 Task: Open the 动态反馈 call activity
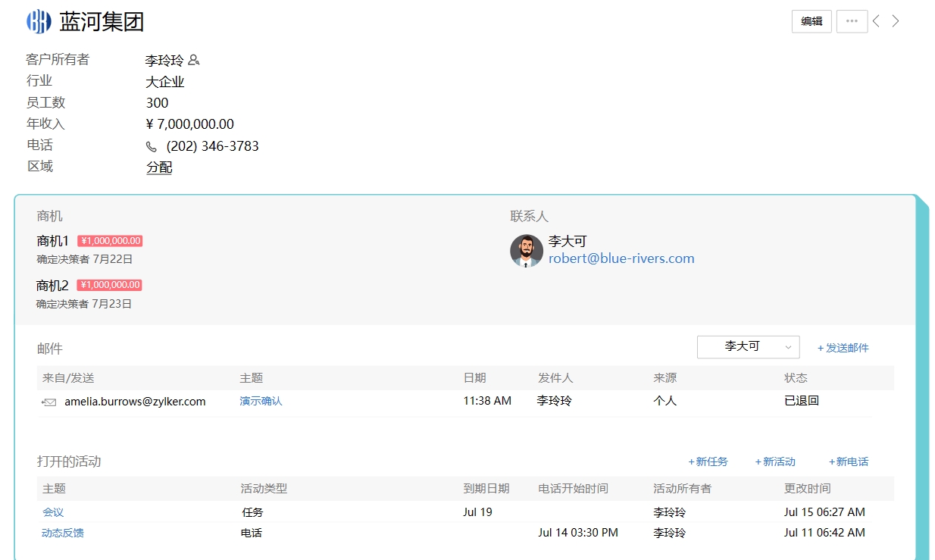tap(63, 533)
